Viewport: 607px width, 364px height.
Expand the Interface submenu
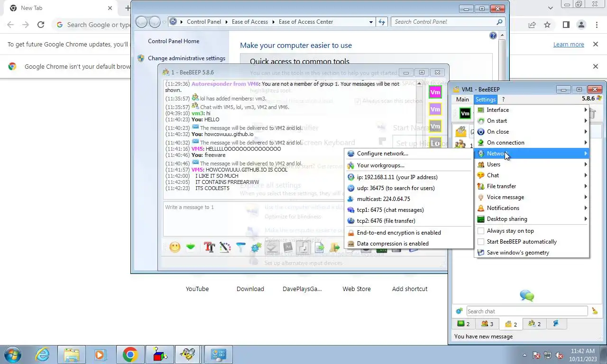[532, 110]
